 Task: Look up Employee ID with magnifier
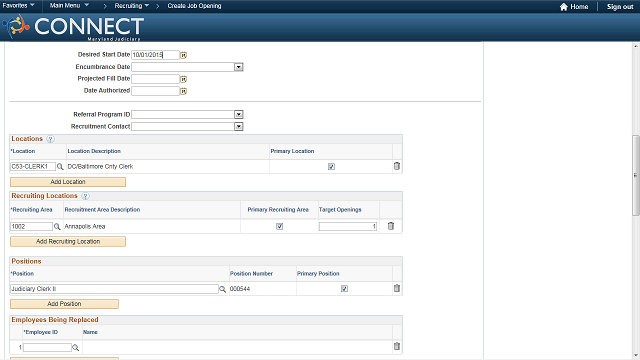(76, 348)
